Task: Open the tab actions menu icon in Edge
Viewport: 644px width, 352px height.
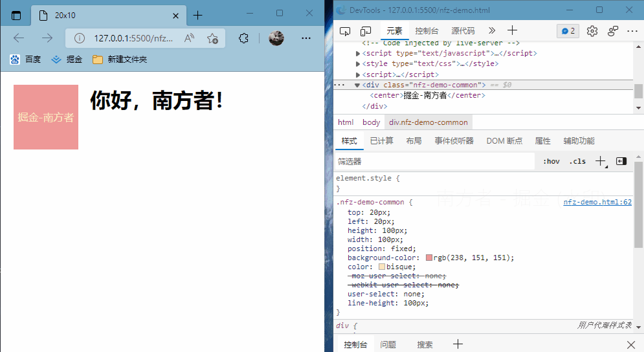Action: click(16, 16)
